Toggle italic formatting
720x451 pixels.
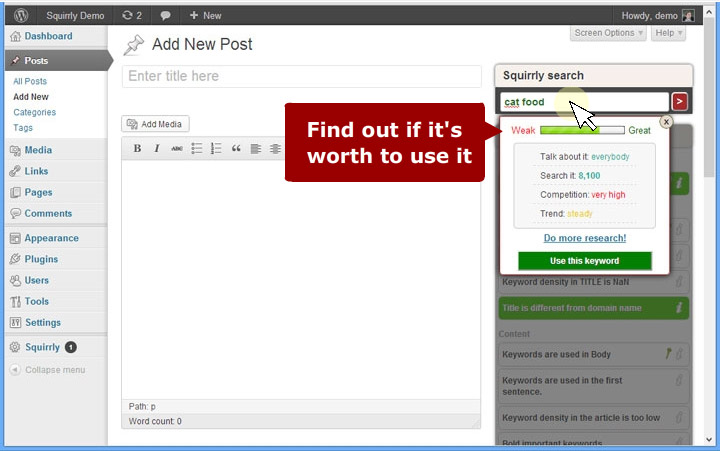[x=157, y=148]
